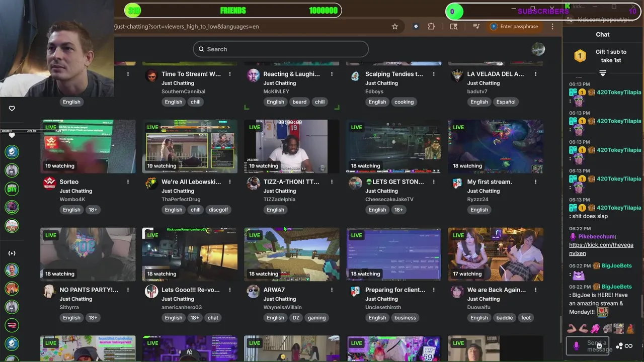Viewport: 644px width, 362px height.
Task: Click americanhero03 channel avatar
Action: point(151,291)
